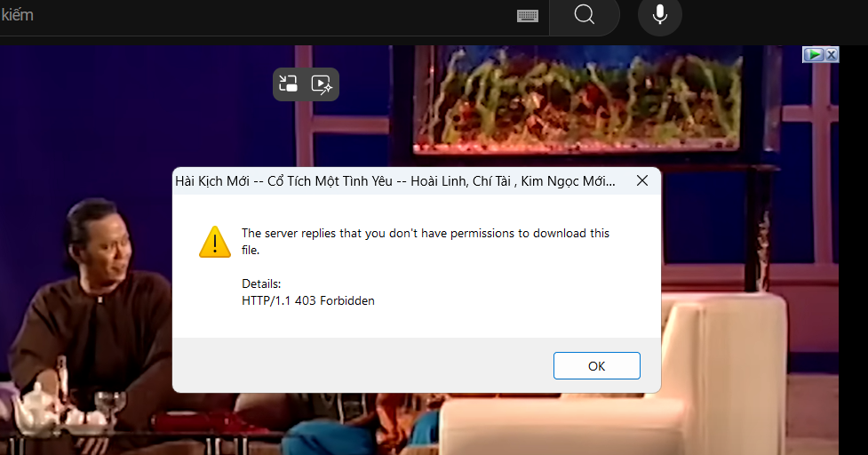Open the on-screen keyboard icon
The image size is (868, 455).
pyautogui.click(x=528, y=16)
